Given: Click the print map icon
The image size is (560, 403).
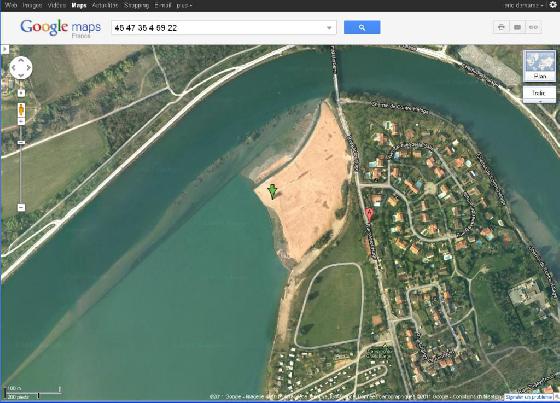Looking at the screenshot, I should (x=501, y=27).
